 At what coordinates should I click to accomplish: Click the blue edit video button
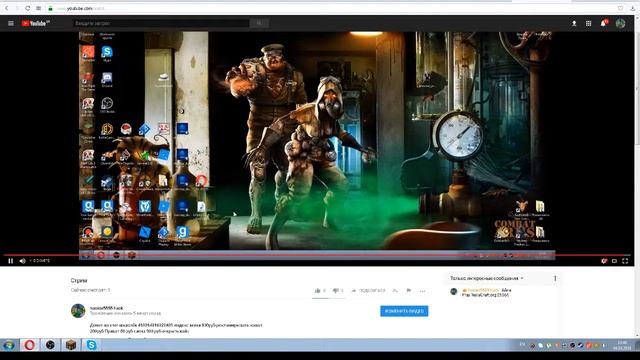404,311
